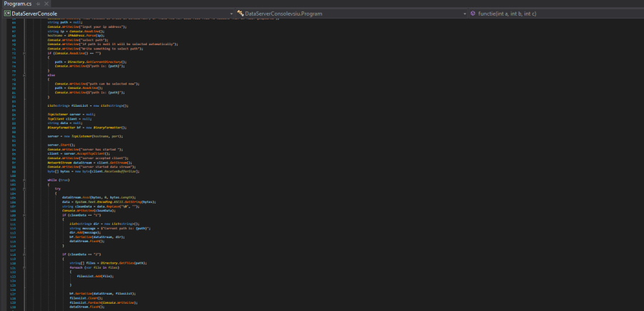644x311 pixels.
Task: Collapse the if (cleanData == "2") block
Action: click(x=24, y=254)
